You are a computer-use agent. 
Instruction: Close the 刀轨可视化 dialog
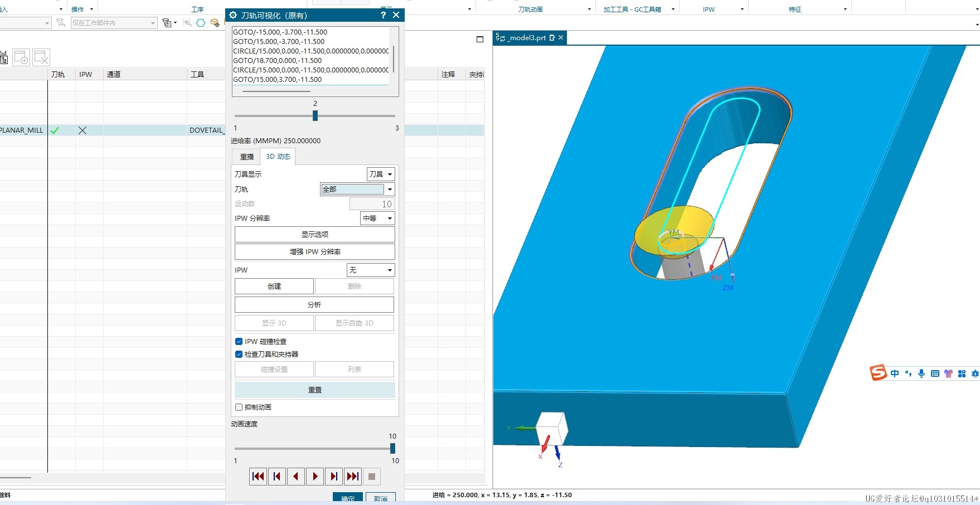click(396, 15)
